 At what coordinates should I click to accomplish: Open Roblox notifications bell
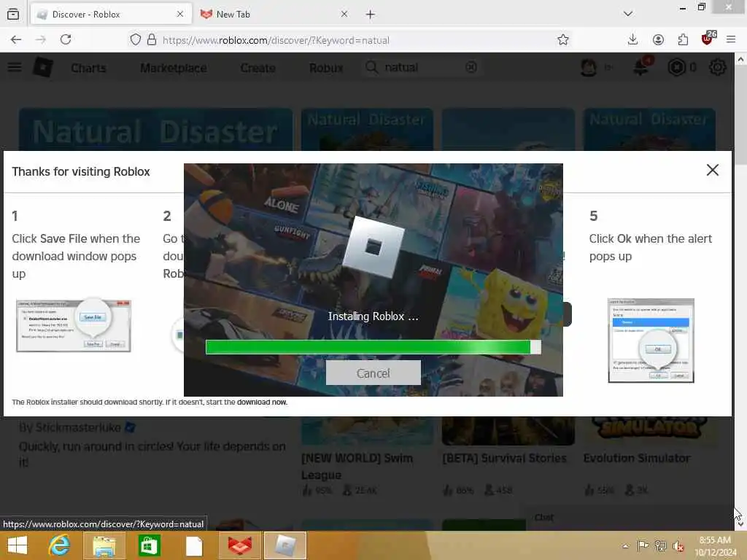[640, 67]
